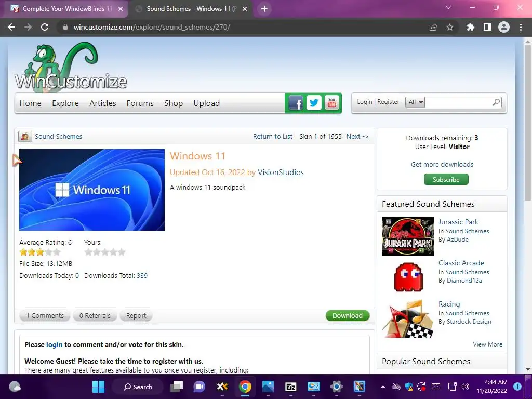Click the Get more downloads link

click(442, 164)
